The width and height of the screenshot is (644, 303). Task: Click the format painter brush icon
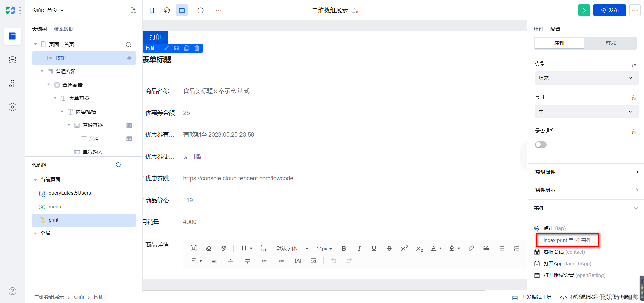coord(223,248)
